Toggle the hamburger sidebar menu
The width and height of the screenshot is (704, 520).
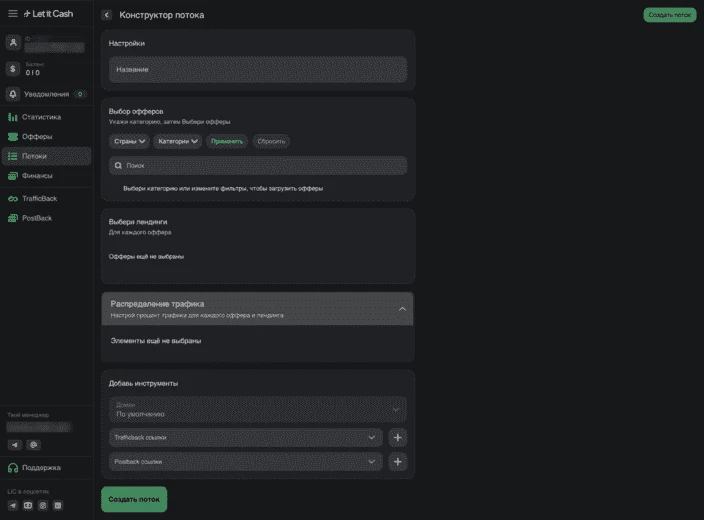pos(13,14)
